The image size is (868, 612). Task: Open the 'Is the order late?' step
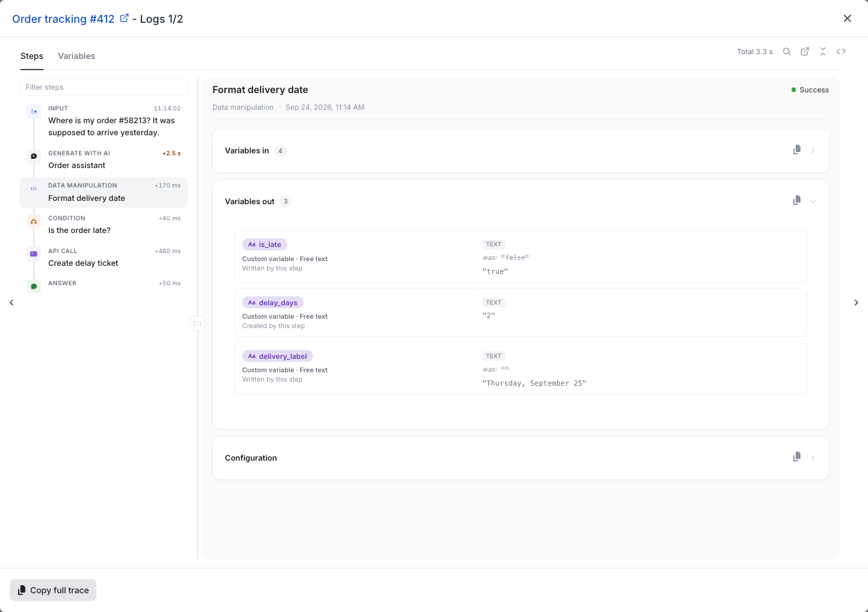tap(104, 224)
